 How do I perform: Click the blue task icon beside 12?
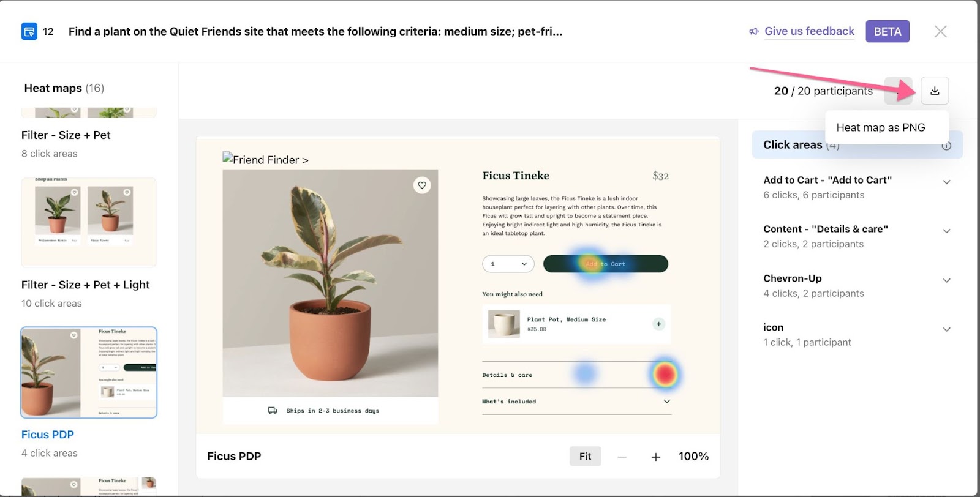tap(29, 31)
